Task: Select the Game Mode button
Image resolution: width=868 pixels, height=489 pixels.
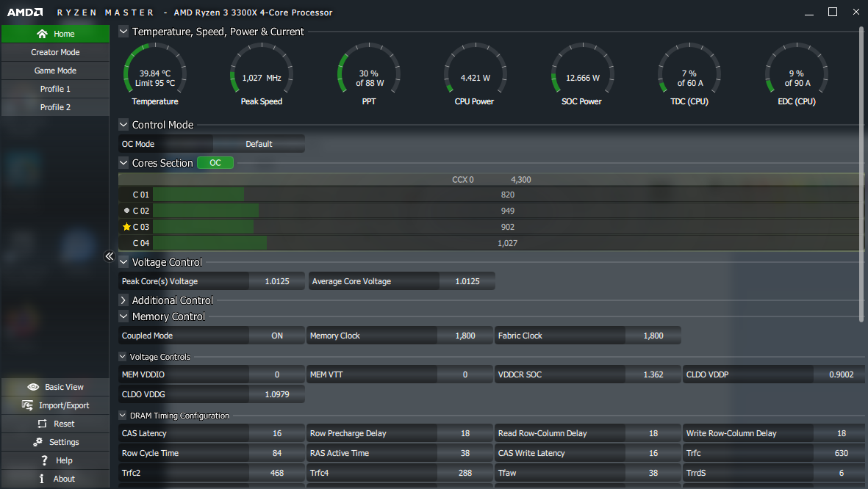Action: (55, 70)
